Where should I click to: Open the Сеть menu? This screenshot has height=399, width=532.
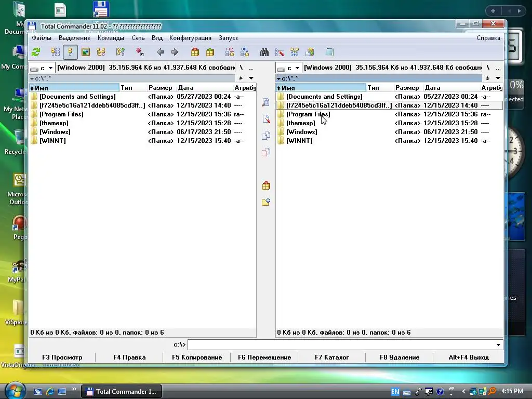point(138,38)
